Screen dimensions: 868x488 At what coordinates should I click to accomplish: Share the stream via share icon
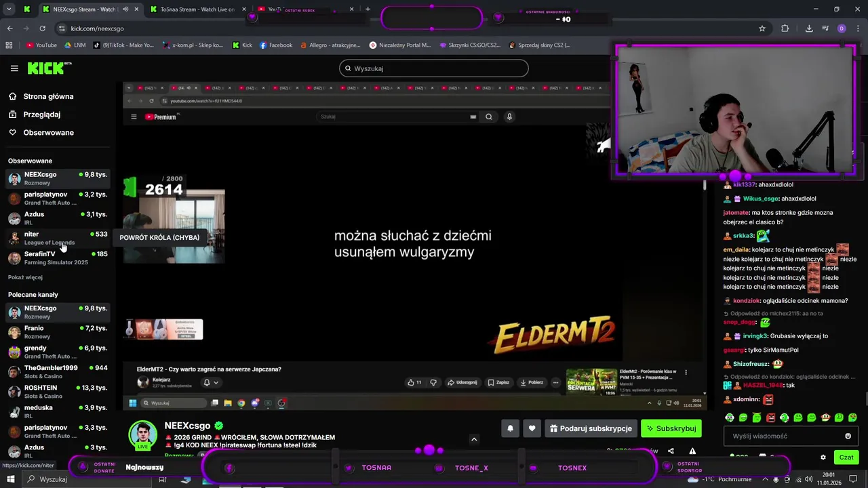pos(671,451)
